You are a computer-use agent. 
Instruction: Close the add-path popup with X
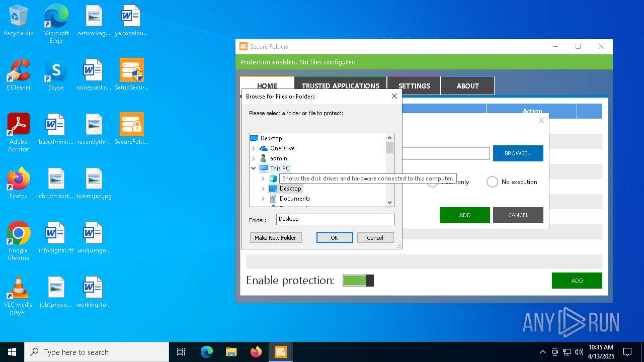541,120
